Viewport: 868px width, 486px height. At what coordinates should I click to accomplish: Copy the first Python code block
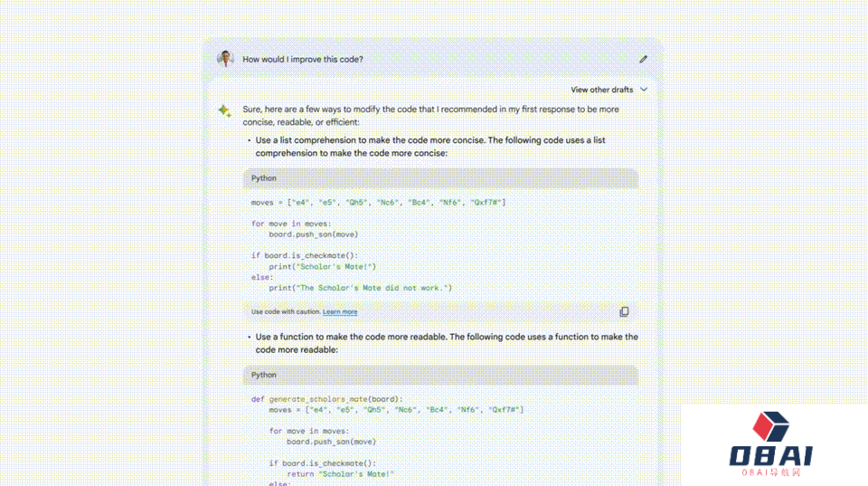(x=624, y=311)
